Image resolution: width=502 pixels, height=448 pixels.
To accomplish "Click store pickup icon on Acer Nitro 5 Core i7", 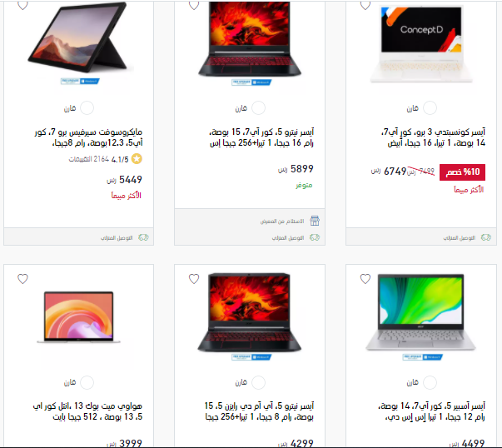I will 315,221.
